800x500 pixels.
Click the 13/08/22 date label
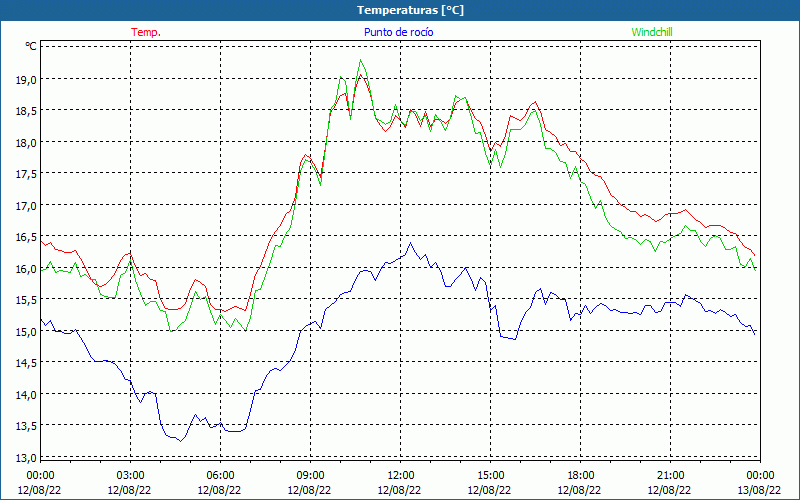759,490
